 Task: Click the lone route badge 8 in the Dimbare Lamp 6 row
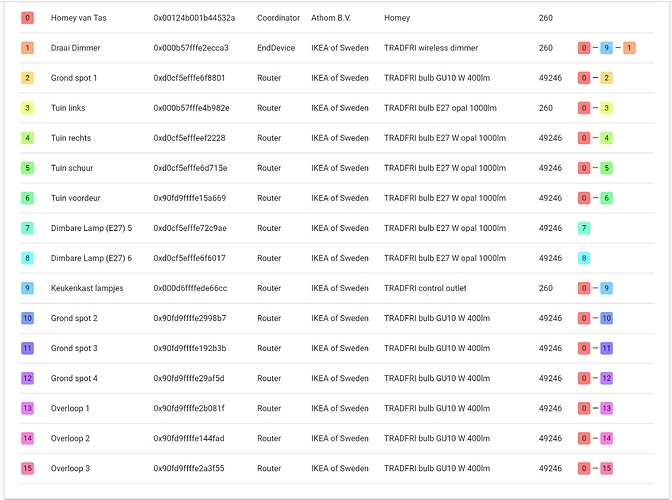pyautogui.click(x=584, y=258)
